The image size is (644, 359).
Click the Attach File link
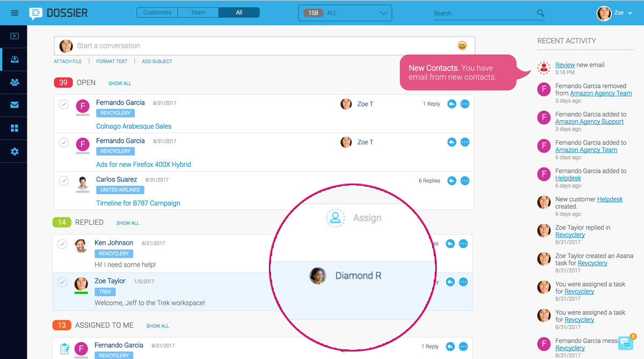tap(68, 62)
